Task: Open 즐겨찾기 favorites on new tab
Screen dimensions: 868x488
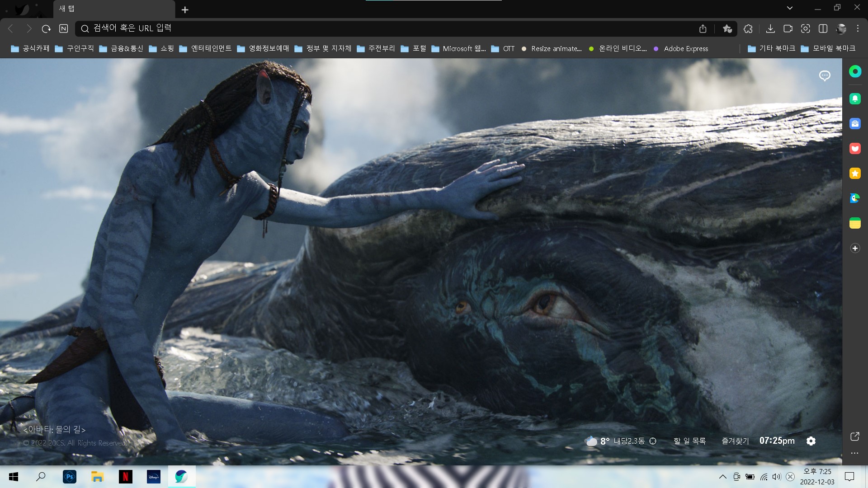Action: point(735,441)
